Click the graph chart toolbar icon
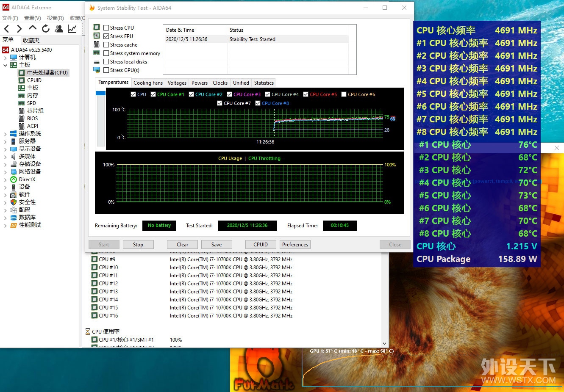Screen dimensions: 564x392 [72, 29]
